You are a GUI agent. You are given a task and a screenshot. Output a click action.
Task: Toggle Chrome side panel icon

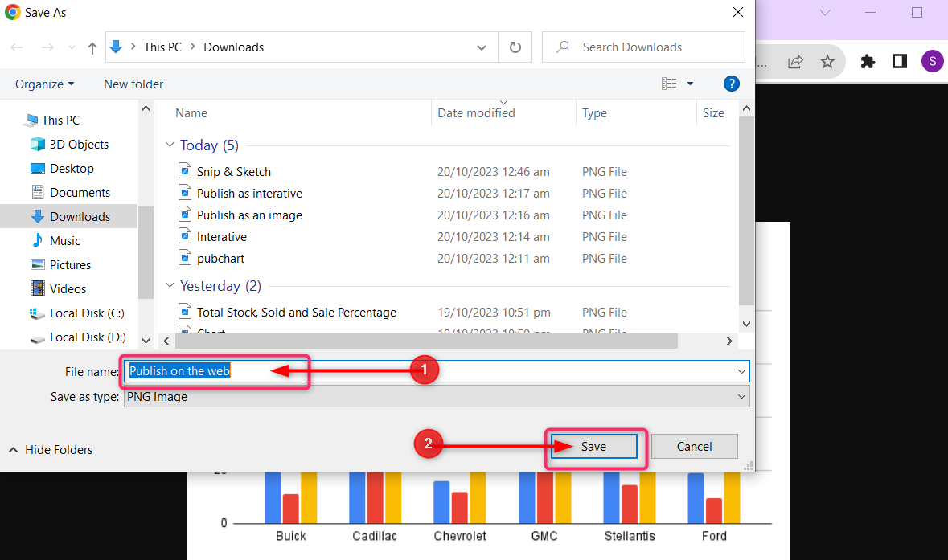click(x=900, y=62)
